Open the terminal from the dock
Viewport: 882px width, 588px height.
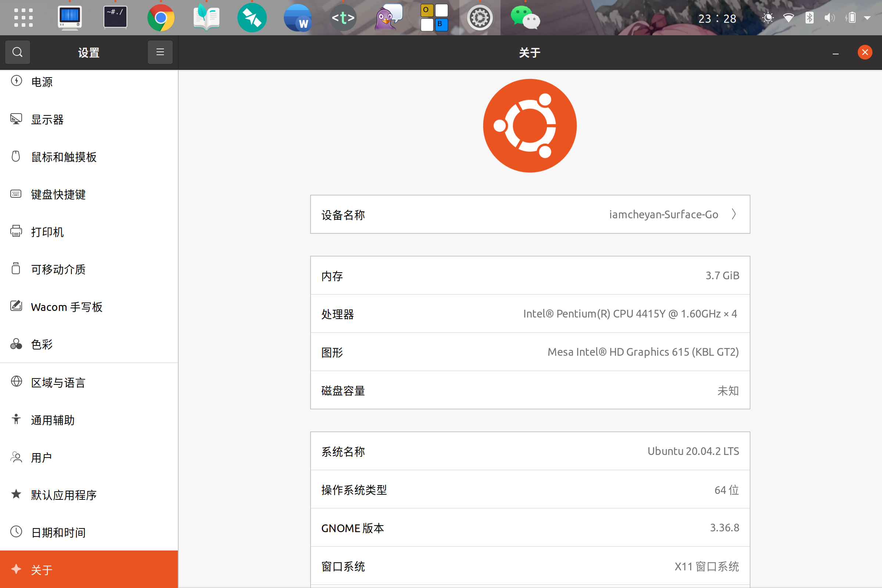(x=115, y=17)
